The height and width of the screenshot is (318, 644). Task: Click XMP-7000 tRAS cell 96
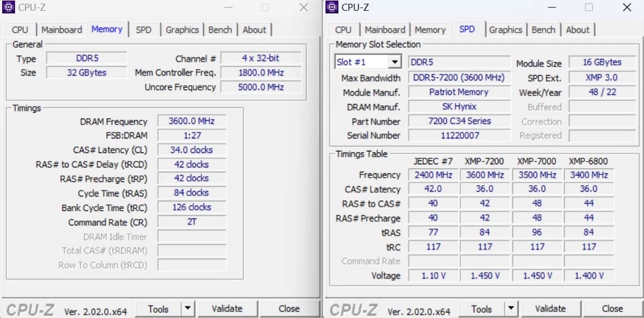[x=537, y=232]
